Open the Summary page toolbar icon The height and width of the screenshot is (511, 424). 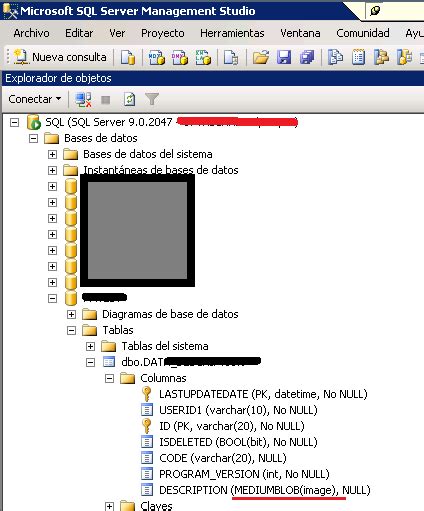[x=359, y=57]
